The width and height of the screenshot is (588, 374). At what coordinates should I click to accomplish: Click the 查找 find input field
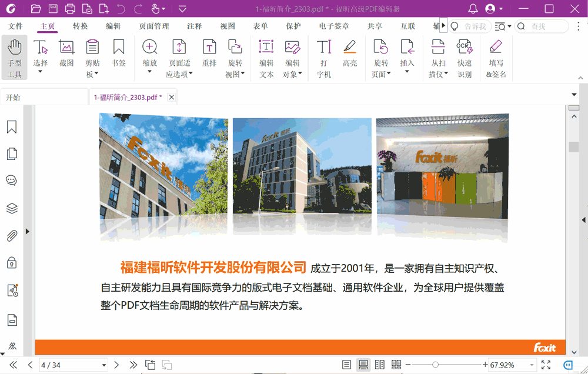(x=542, y=26)
